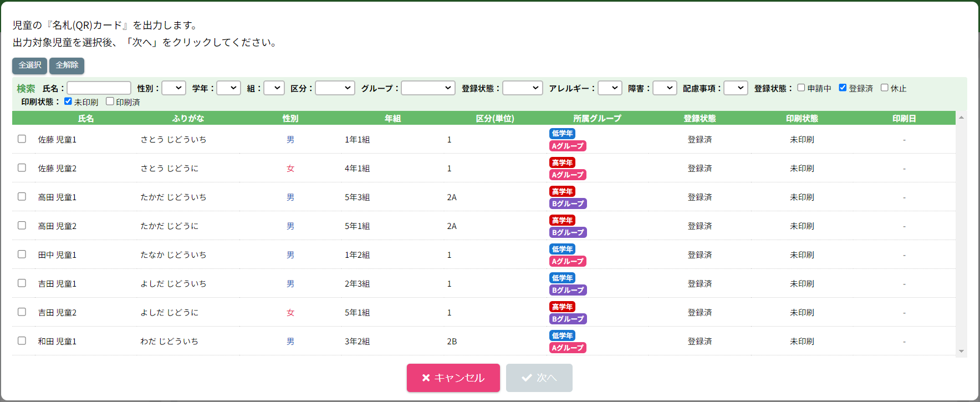This screenshot has width=980, height=402.
Task: Click the ふりがな column header
Action: [x=188, y=118]
